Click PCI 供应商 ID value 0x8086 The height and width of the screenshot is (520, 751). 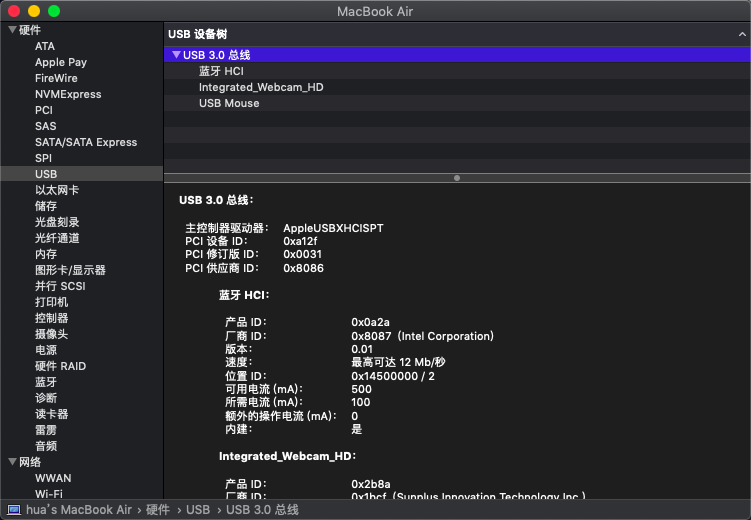(x=303, y=268)
